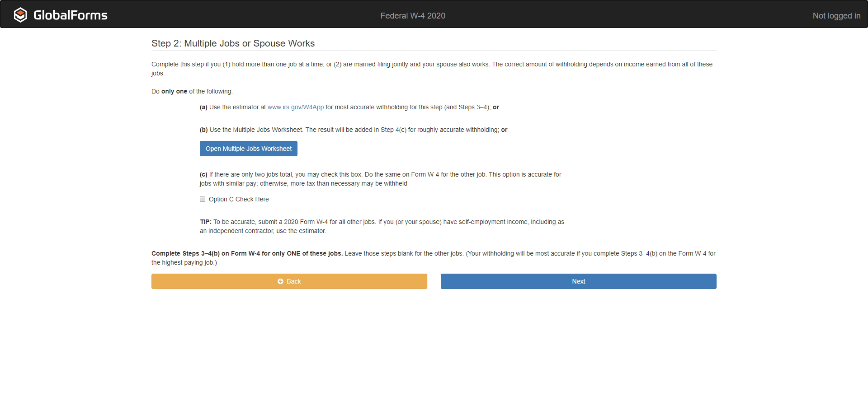Click the bold (c) option marker
The height and width of the screenshot is (401, 868).
click(x=203, y=175)
